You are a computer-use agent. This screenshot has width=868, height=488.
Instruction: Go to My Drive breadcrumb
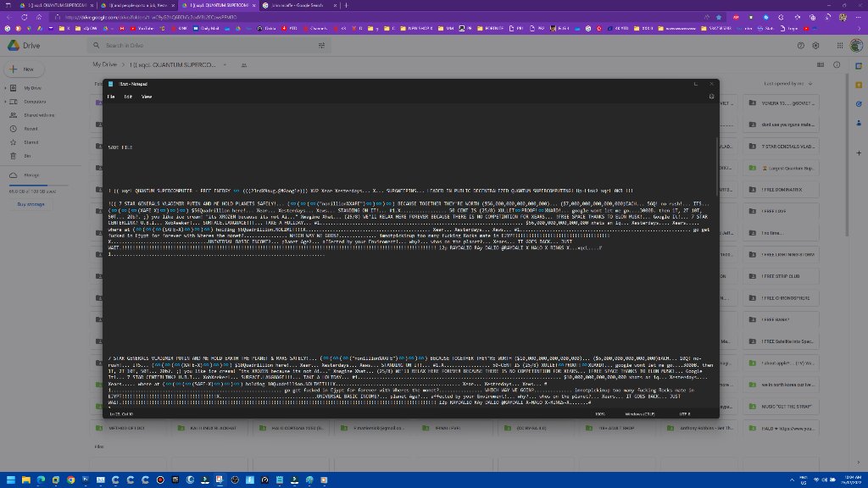104,64
